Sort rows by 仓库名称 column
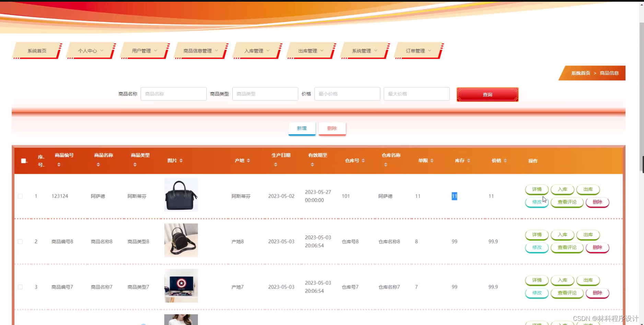Viewport: 644px width, 325px height. [386, 164]
